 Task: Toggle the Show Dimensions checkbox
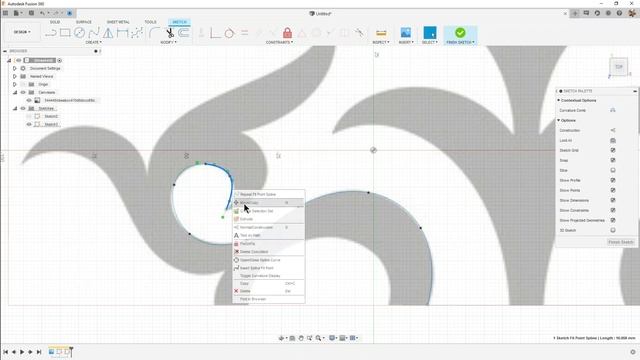[x=613, y=200]
